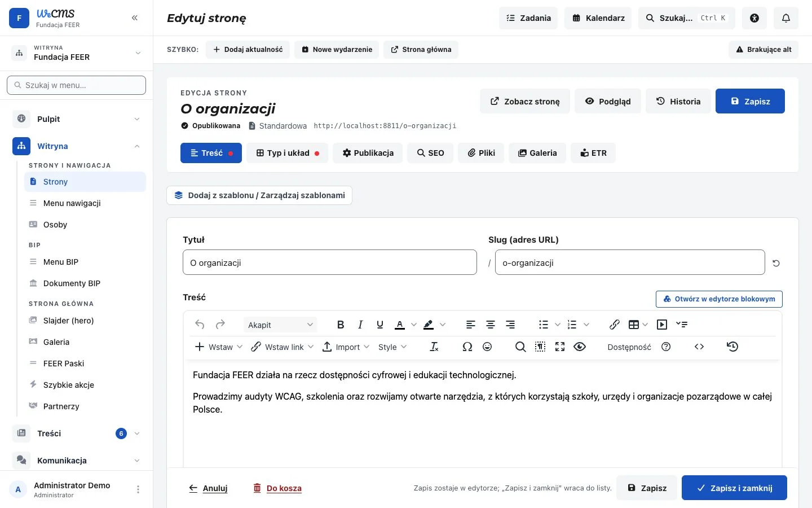Focus the Tytuł input field
The image size is (812, 508).
click(330, 262)
